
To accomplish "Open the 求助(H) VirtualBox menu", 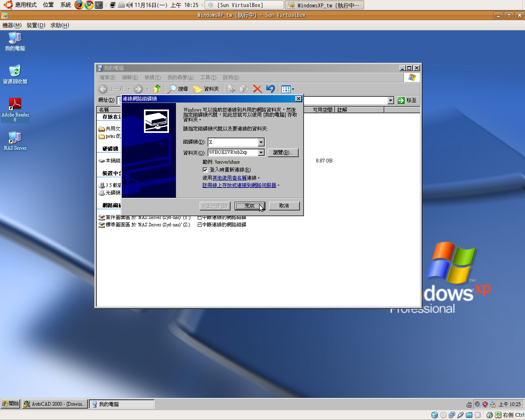I will pos(60,25).
